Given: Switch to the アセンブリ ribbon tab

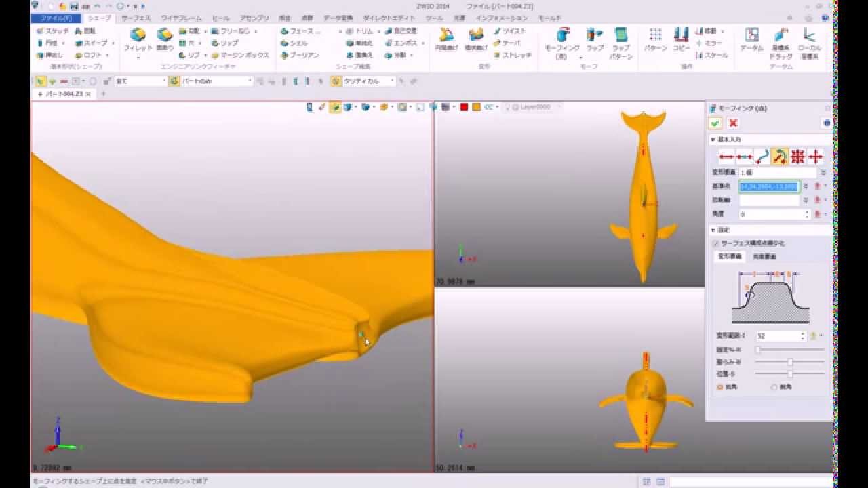Looking at the screenshot, I should coord(254,18).
